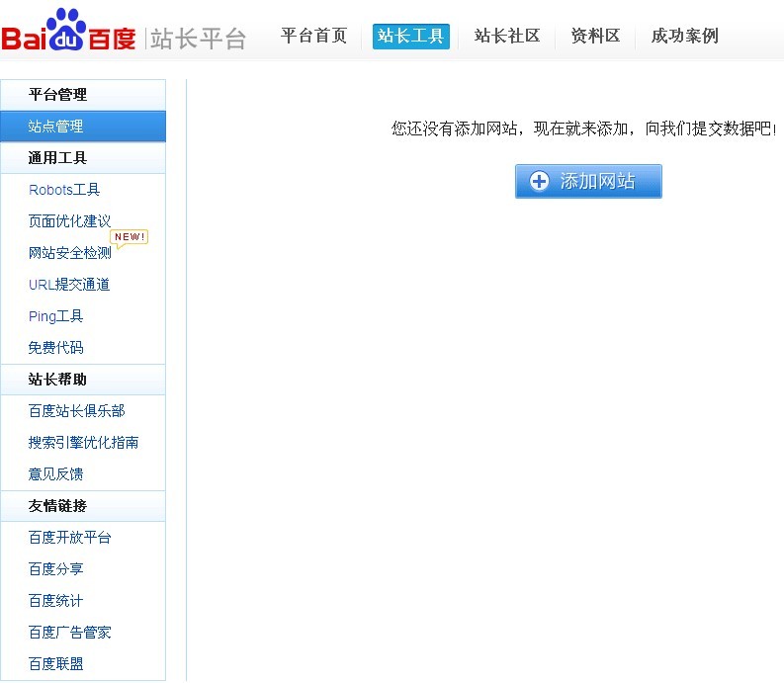Go to URL提交通道
The width and height of the screenshot is (784, 683).
(69, 285)
